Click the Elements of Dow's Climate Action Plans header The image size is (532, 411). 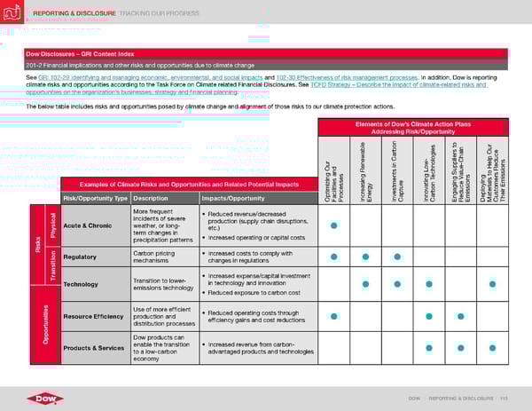click(411, 127)
